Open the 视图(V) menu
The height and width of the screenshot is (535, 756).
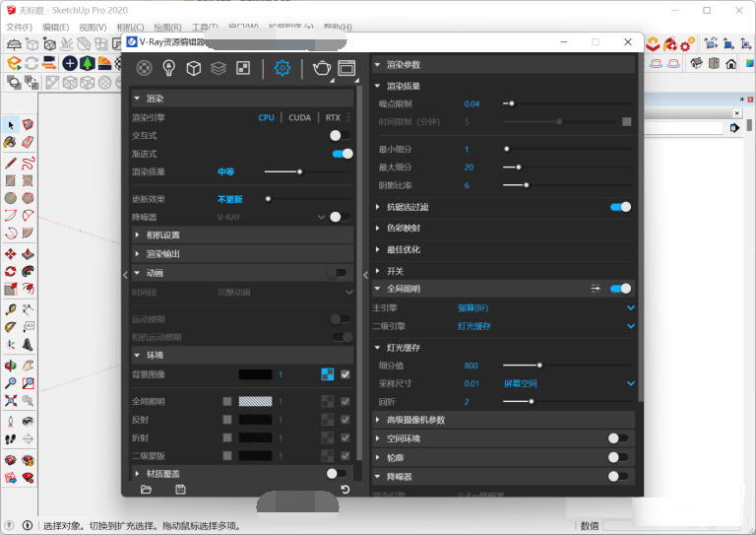[x=93, y=27]
